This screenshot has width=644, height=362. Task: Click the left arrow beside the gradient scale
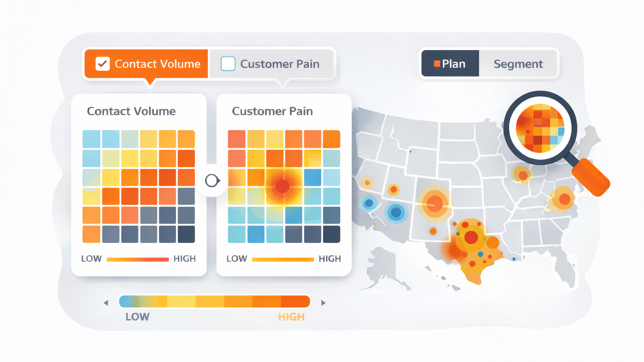pos(106,303)
